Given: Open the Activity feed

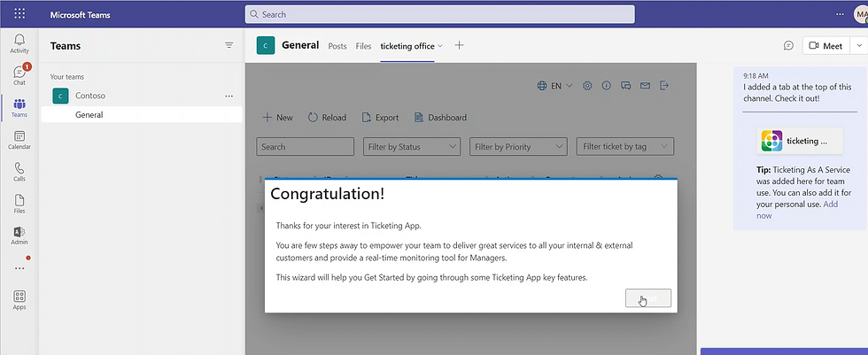Looking at the screenshot, I should pos(19,43).
